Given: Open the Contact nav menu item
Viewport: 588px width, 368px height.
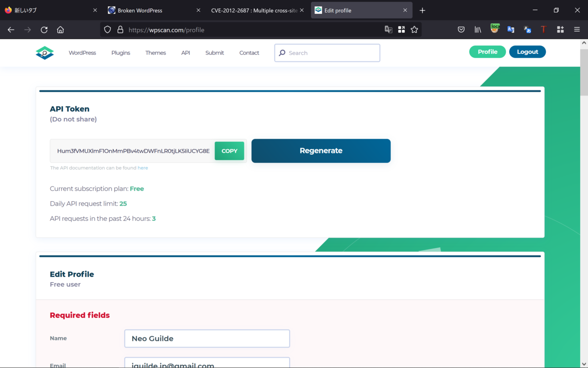Looking at the screenshot, I should pyautogui.click(x=249, y=53).
